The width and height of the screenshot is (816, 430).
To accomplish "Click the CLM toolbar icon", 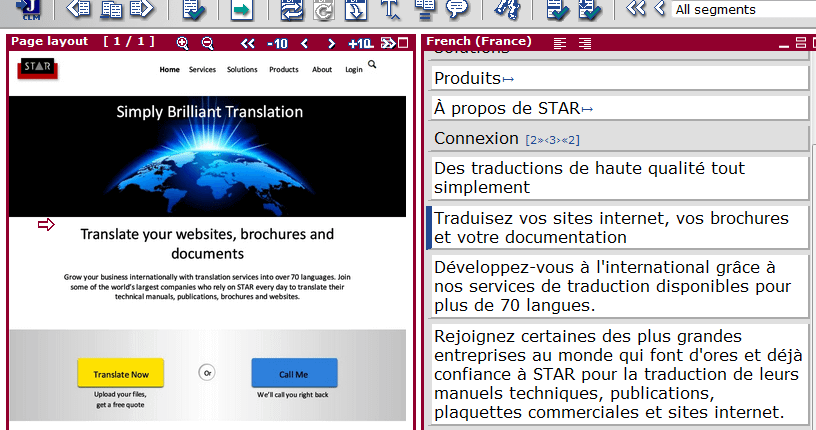I will pyautogui.click(x=30, y=10).
